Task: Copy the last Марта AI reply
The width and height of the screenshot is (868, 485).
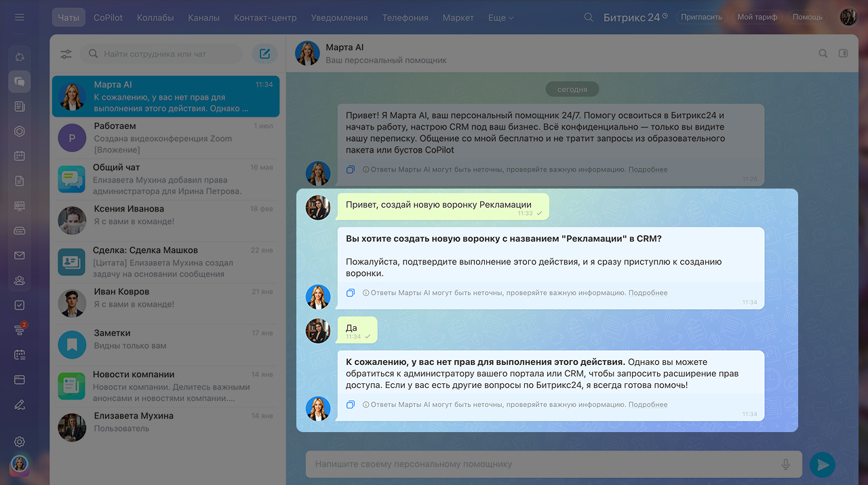Action: click(x=351, y=404)
